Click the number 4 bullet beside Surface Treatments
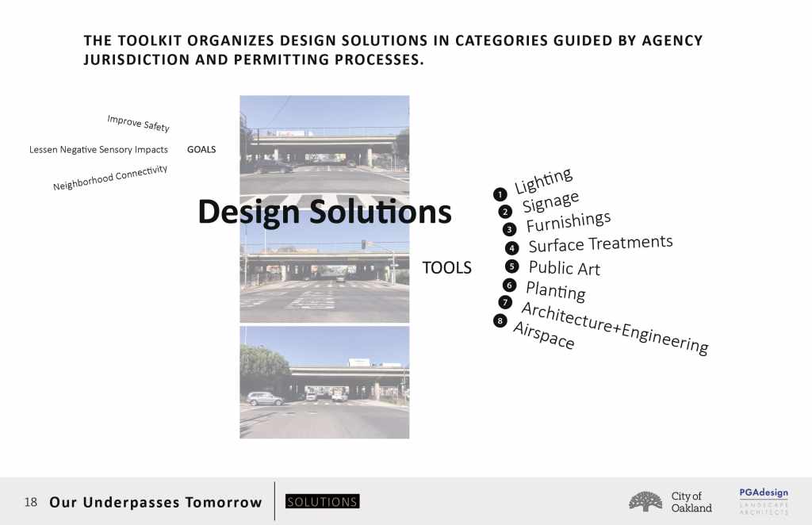 (x=512, y=248)
